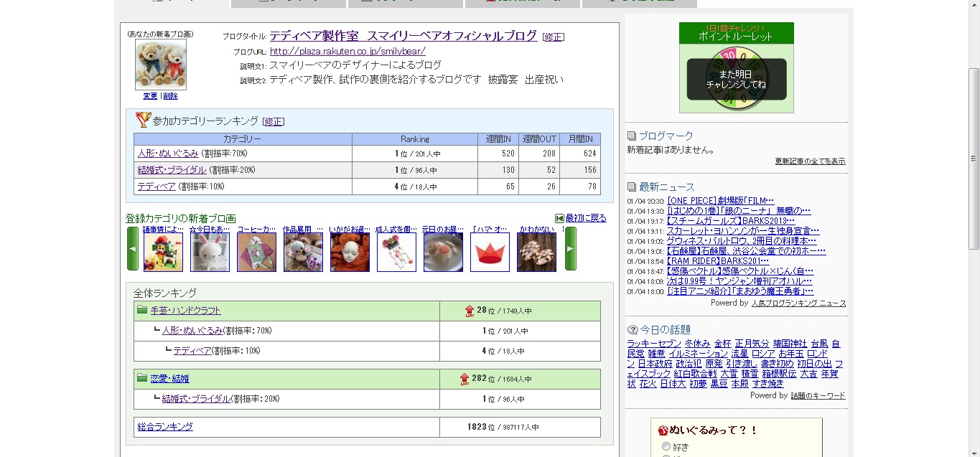Click the teddy bear profile picture

[161, 65]
